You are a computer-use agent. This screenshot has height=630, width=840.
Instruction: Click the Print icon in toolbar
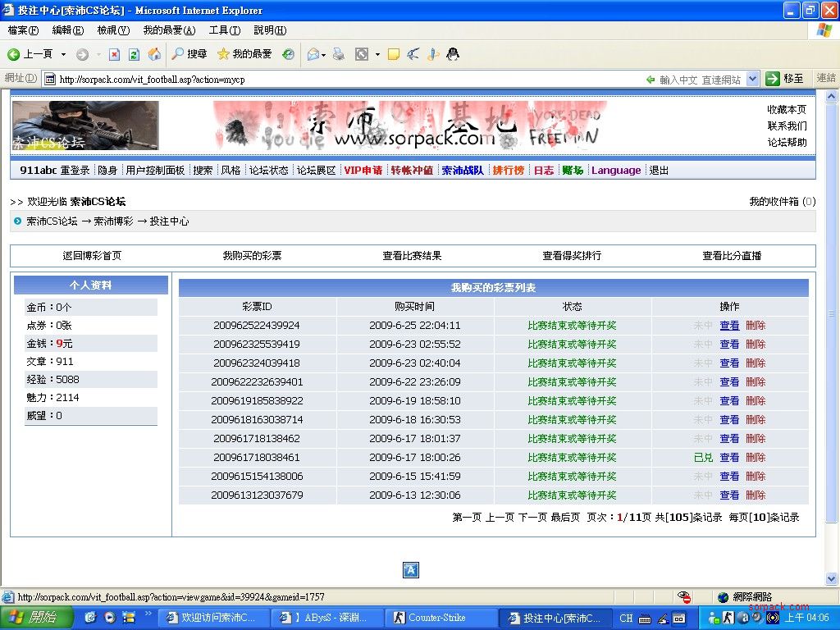coord(338,54)
